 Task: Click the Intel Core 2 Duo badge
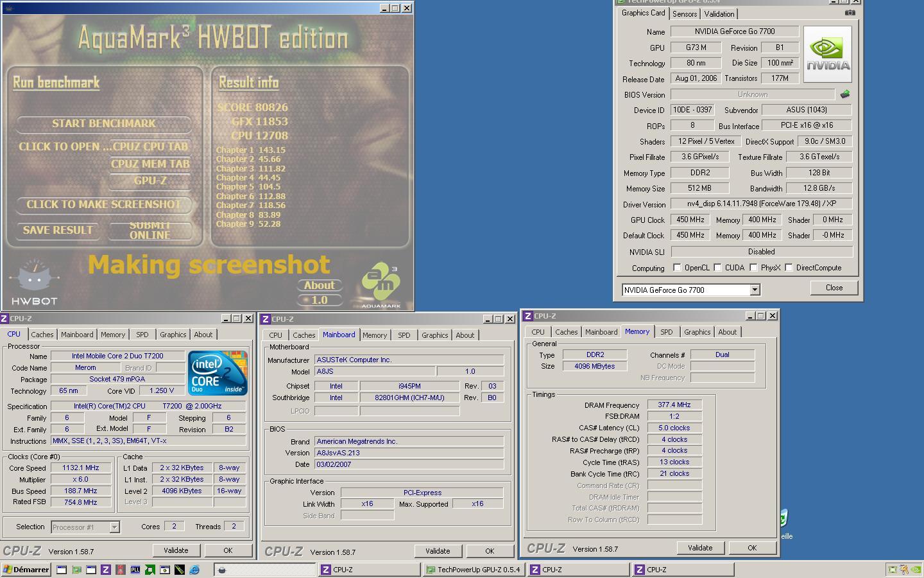pos(218,372)
